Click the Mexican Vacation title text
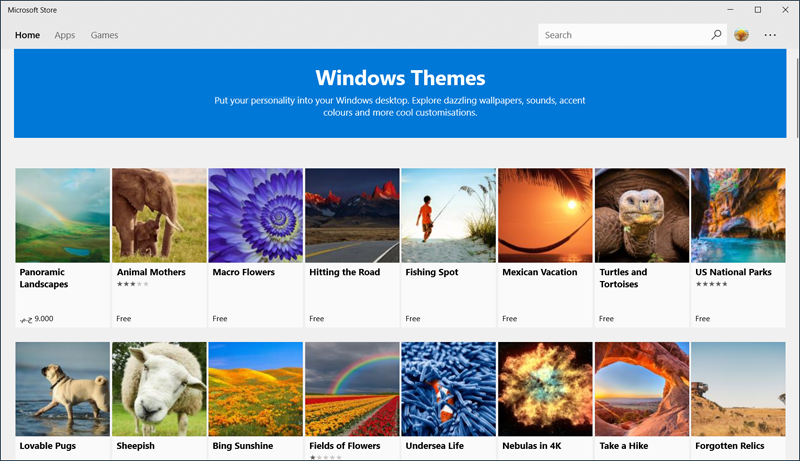Viewport: 800px width, 461px height. click(x=540, y=272)
